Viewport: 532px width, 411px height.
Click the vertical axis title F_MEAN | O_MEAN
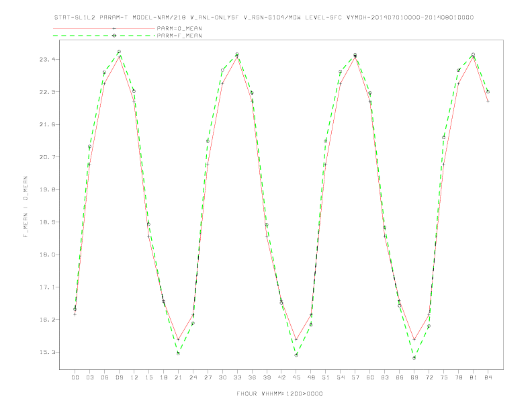click(26, 207)
